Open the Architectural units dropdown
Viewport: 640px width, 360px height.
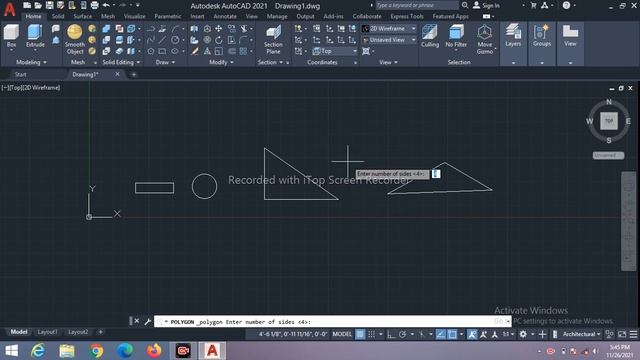click(581, 334)
